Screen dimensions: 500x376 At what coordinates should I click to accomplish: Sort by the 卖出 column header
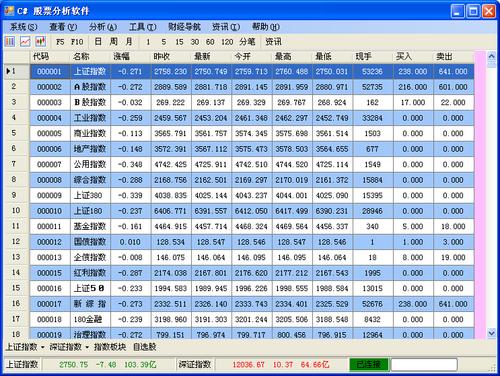click(453, 57)
